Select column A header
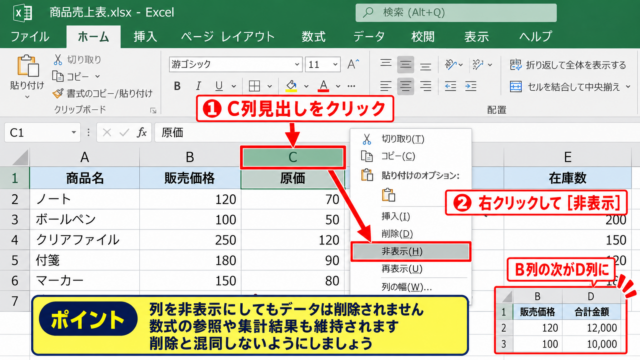640x360 pixels. pyautogui.click(x=84, y=157)
